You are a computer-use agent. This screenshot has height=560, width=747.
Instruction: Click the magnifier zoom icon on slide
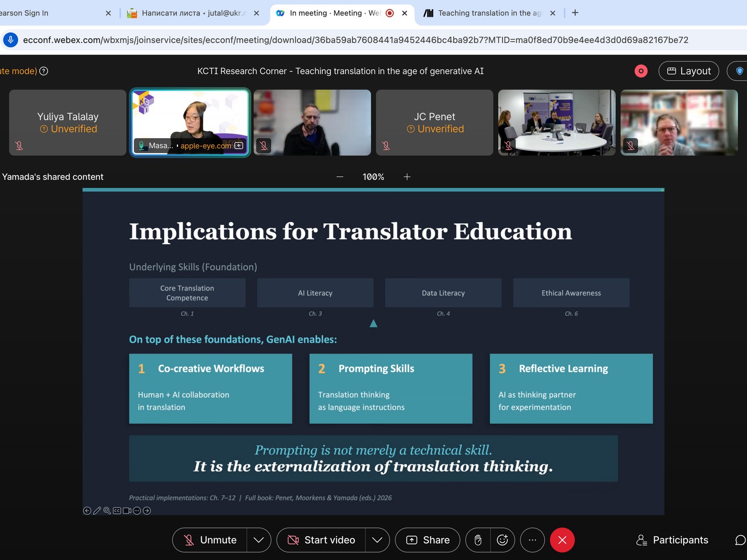107,511
